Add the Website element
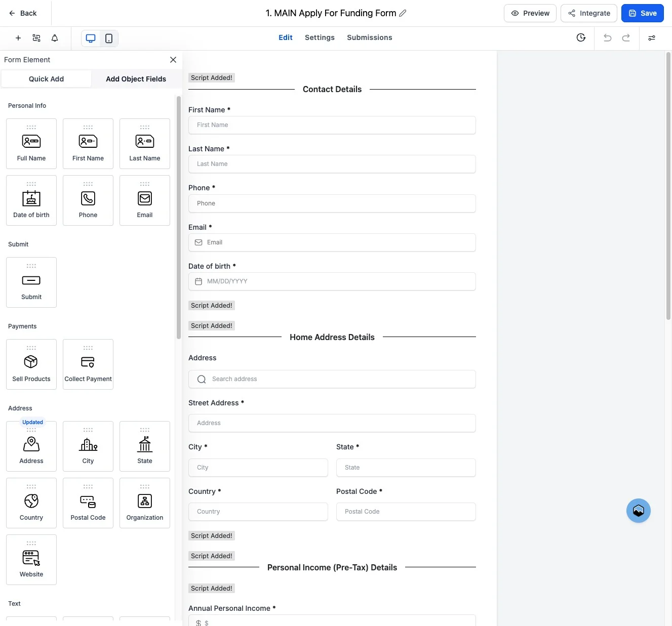This screenshot has width=672, height=626. coord(31,560)
